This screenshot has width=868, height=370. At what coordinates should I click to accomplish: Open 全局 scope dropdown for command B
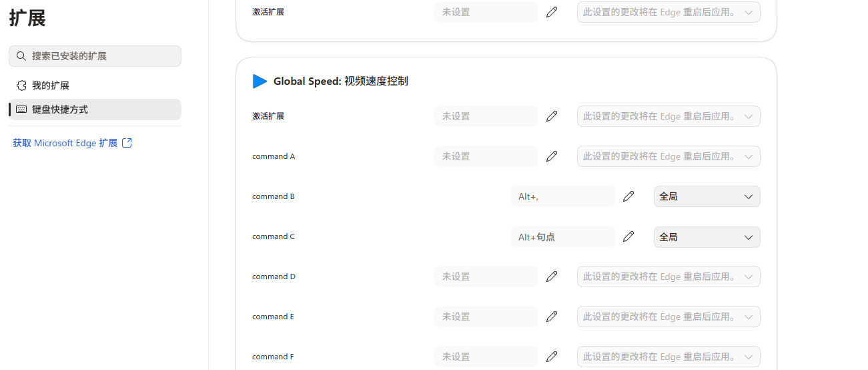coord(707,196)
